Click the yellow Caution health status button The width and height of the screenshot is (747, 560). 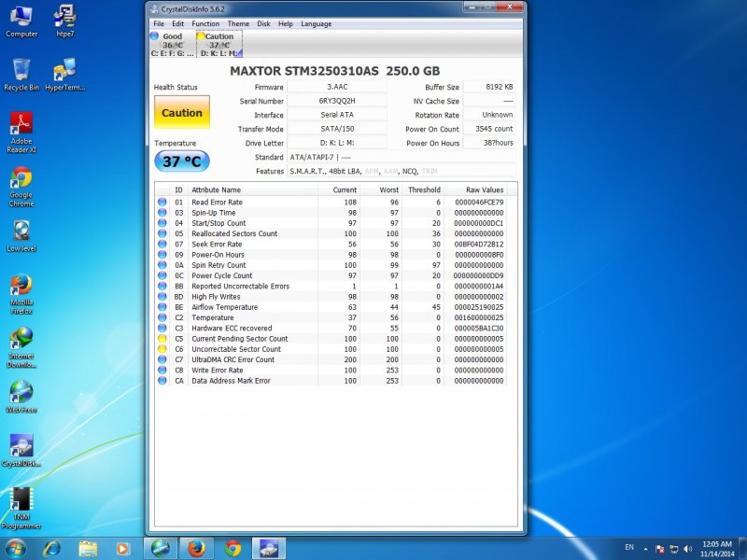tap(181, 112)
